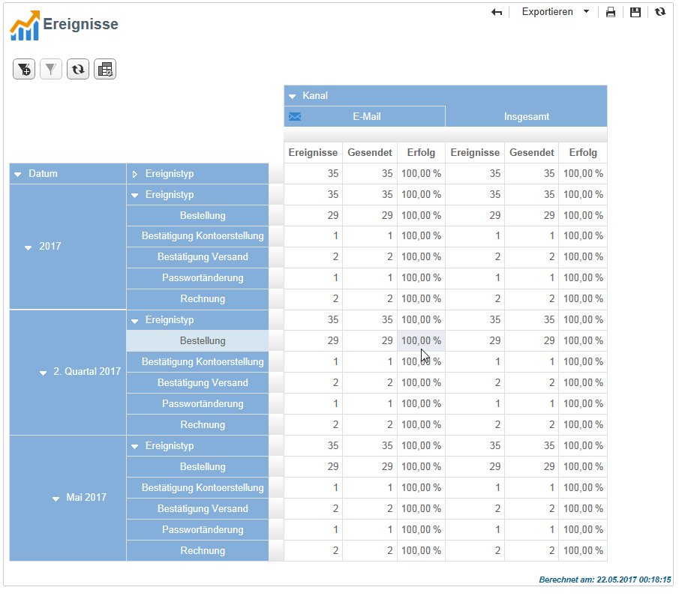
Task: Click the Insgesamt Erfolg column header
Action: tap(583, 152)
